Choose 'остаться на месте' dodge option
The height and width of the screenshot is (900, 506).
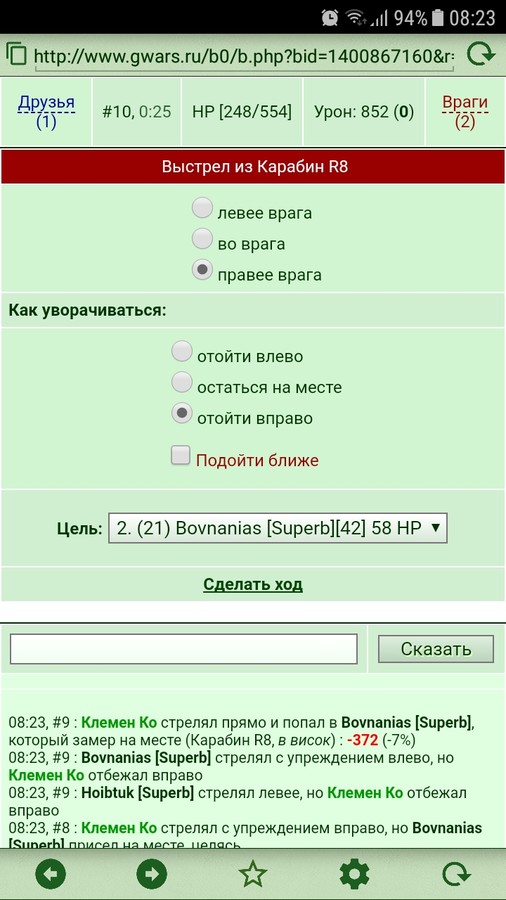[x=182, y=381]
